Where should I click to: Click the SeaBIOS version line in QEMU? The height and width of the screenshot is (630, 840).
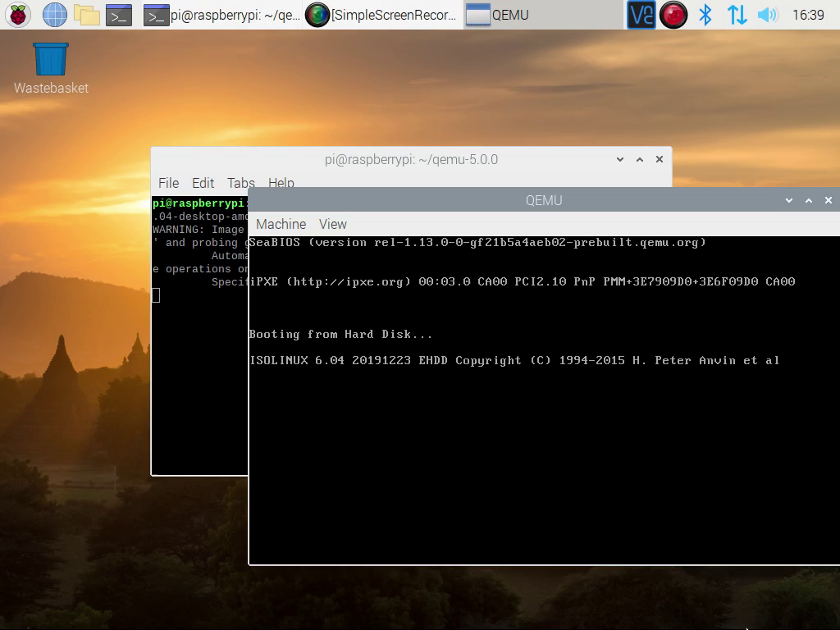click(x=478, y=243)
